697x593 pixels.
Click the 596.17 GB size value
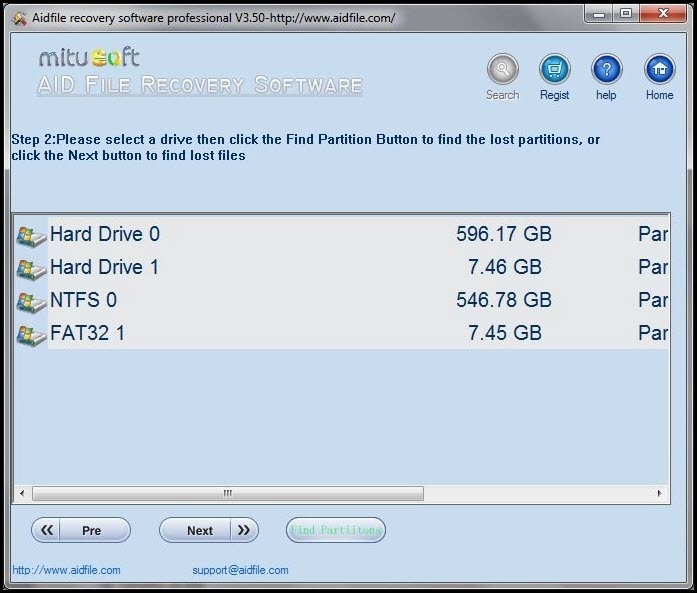pos(504,234)
